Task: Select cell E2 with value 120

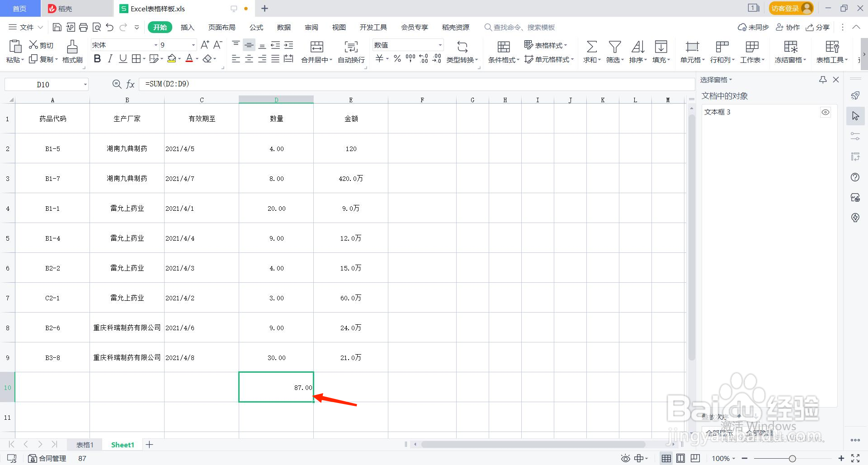Action: (351, 148)
